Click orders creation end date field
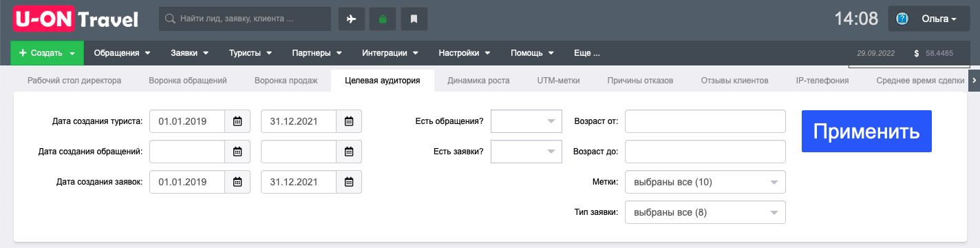The image size is (980, 248). 299,182
